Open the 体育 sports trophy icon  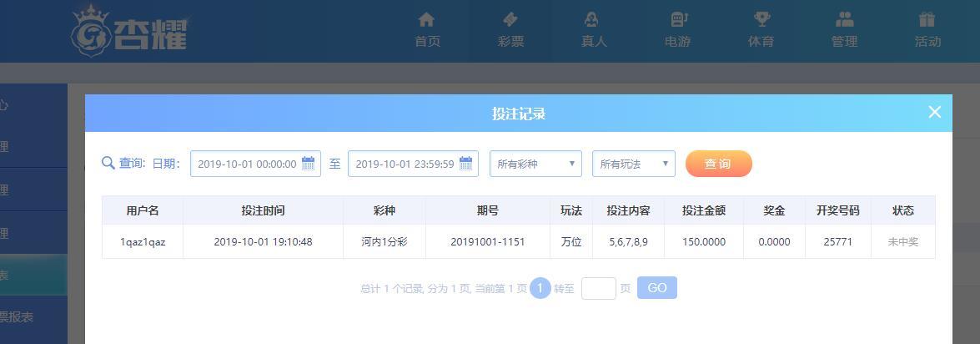pyautogui.click(x=761, y=19)
